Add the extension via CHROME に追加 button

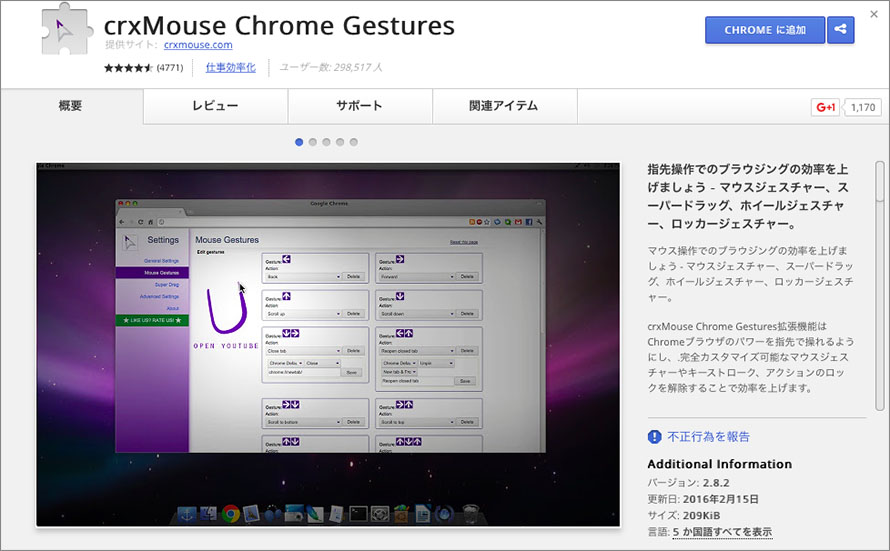pos(765,30)
